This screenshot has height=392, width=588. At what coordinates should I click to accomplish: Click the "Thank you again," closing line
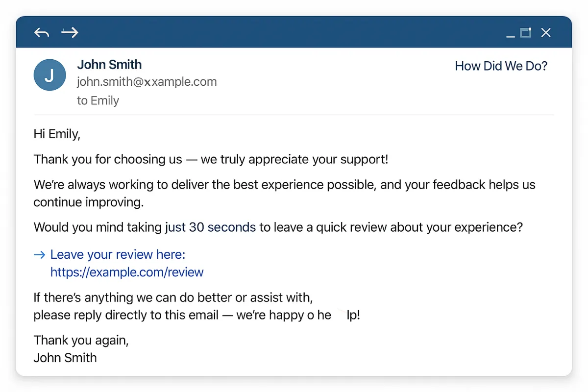pyautogui.click(x=81, y=340)
